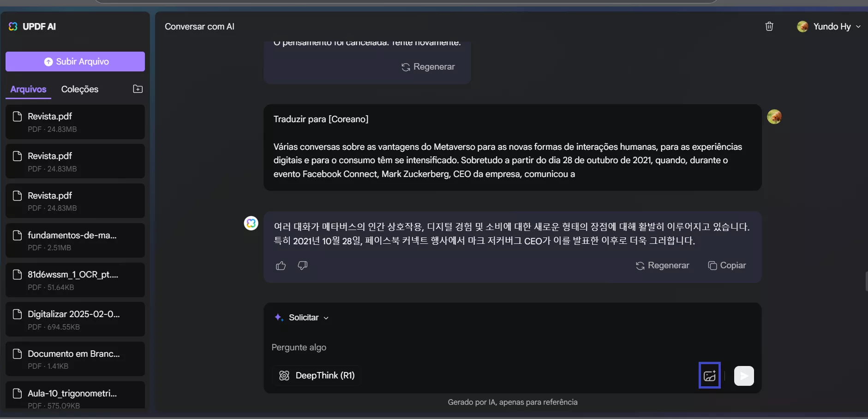This screenshot has height=419, width=868.
Task: Click the UPDF AI logo
Action: coord(13,26)
